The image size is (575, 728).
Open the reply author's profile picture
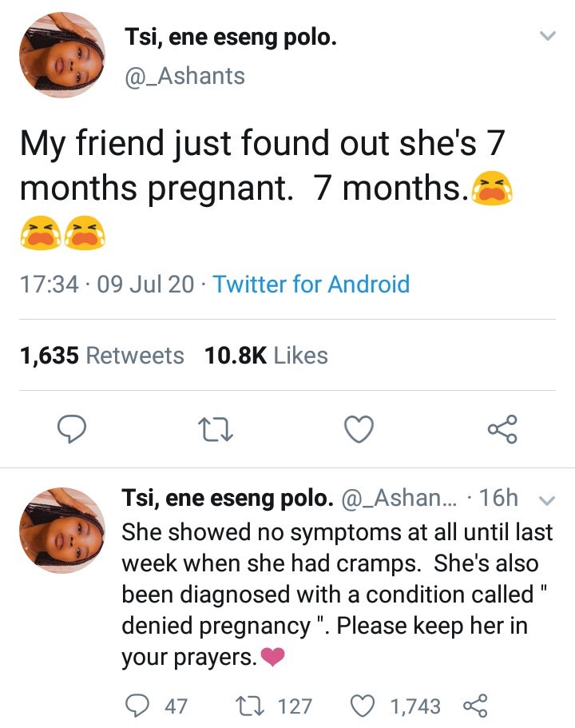point(62,531)
